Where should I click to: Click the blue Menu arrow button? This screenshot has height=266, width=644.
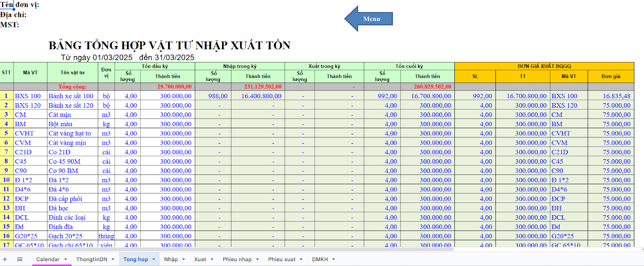368,19
